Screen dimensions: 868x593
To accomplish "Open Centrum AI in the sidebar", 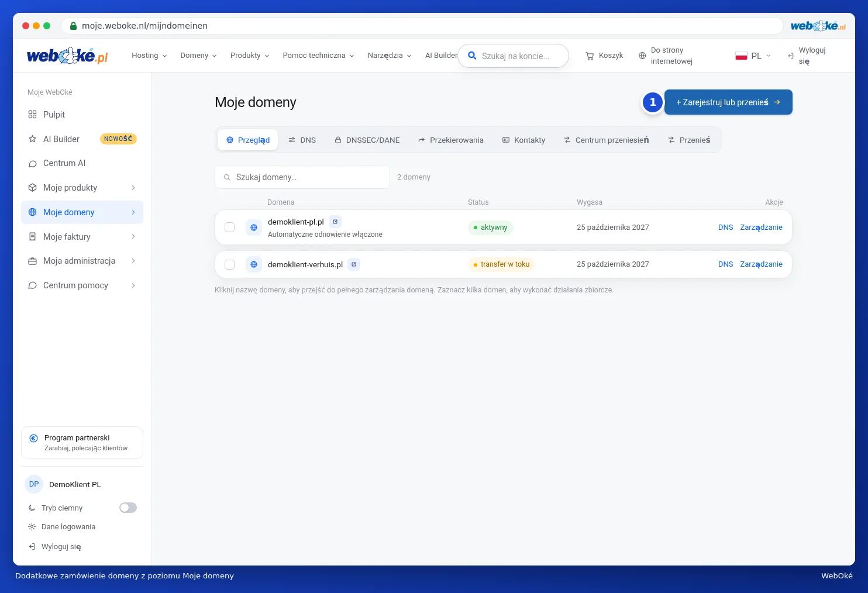I will coord(82,163).
